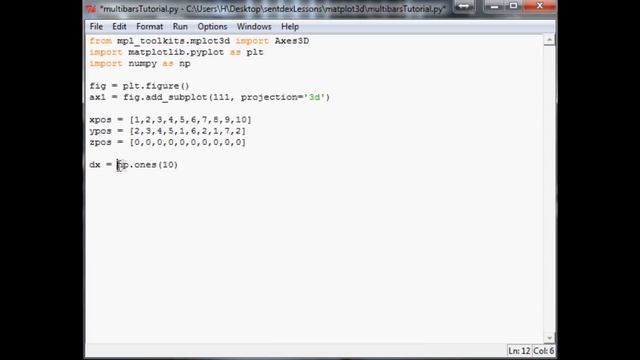The height and width of the screenshot is (360, 640).
Task: Click the zpos list of zeros
Action: [188, 142]
